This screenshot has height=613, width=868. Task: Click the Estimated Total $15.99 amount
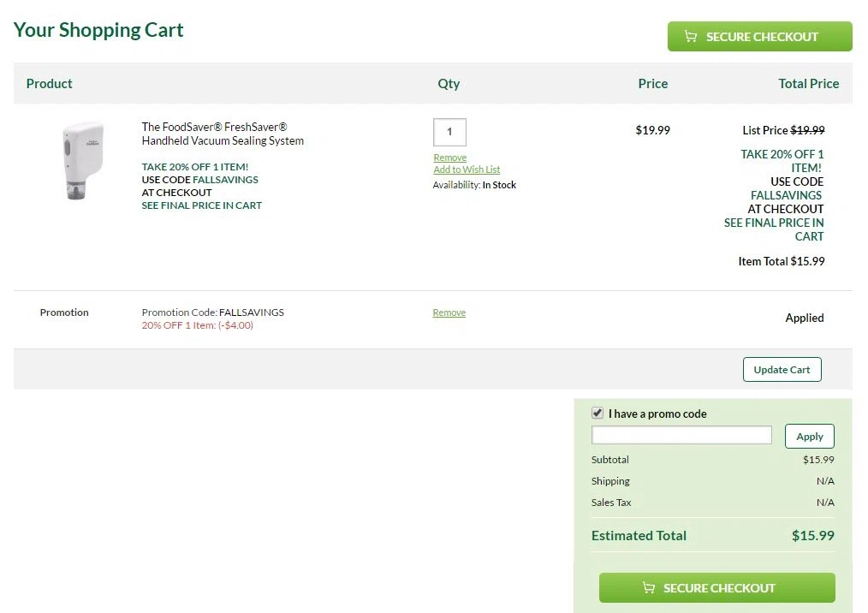click(812, 535)
